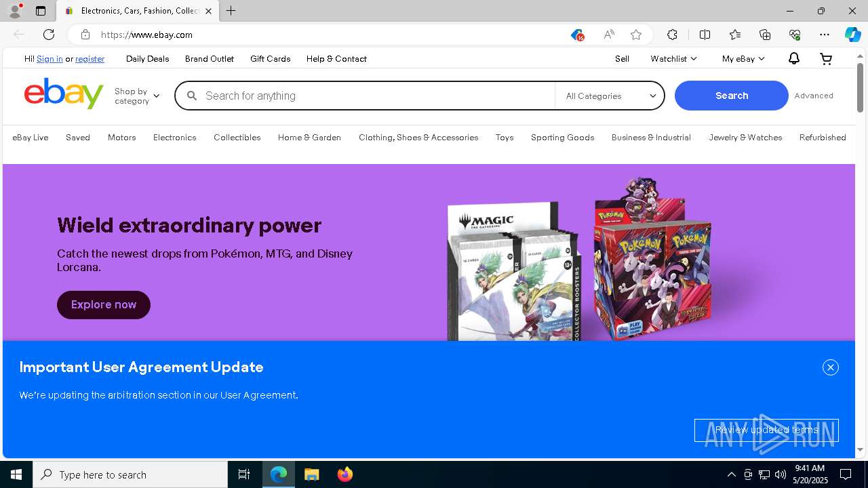
Task: Click Review updated terms button
Action: click(766, 430)
